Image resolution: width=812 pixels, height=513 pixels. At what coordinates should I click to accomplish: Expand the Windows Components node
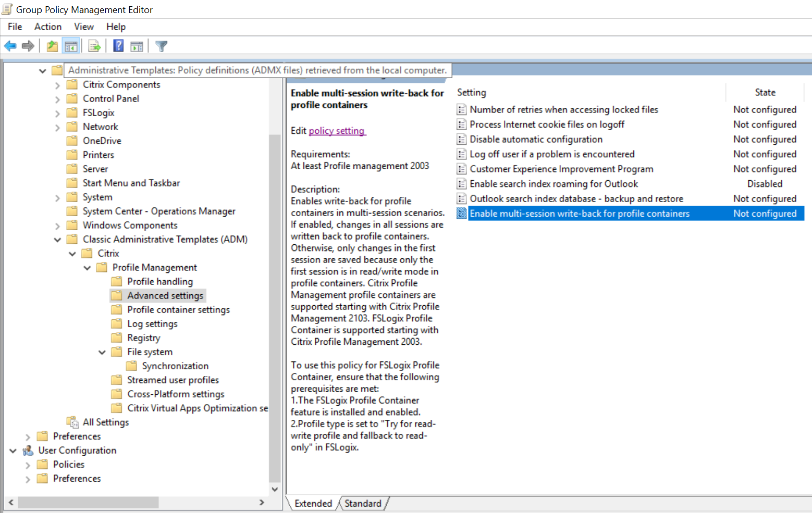pos(57,226)
